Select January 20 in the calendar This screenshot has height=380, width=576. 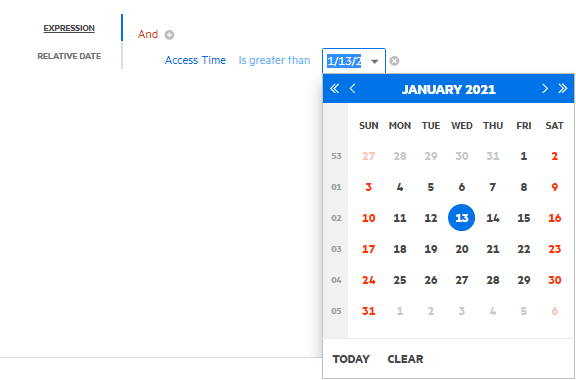461,249
